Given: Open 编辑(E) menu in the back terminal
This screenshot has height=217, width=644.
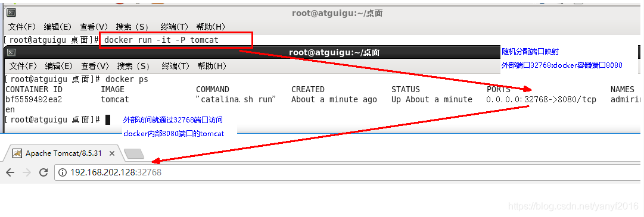Looking at the screenshot, I should click(58, 27).
